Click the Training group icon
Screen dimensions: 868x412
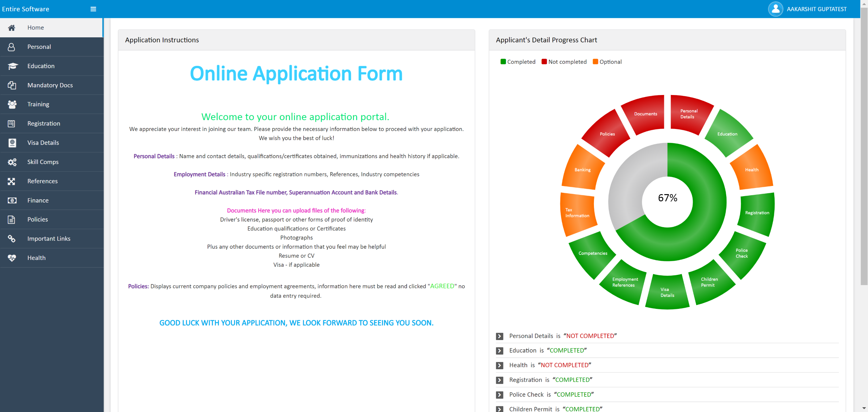click(x=12, y=104)
